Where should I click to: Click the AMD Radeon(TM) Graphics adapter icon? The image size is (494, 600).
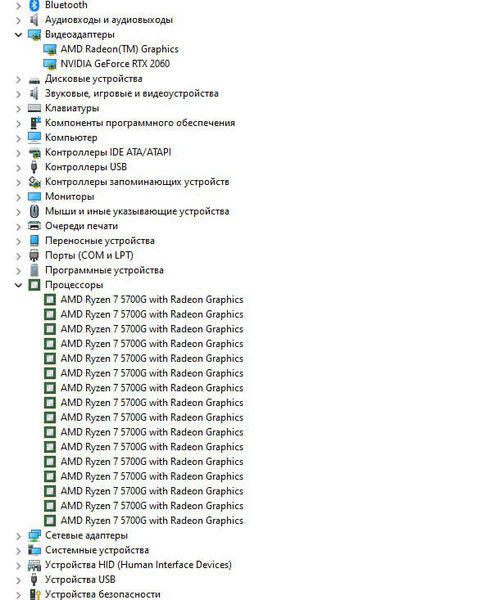(x=50, y=49)
